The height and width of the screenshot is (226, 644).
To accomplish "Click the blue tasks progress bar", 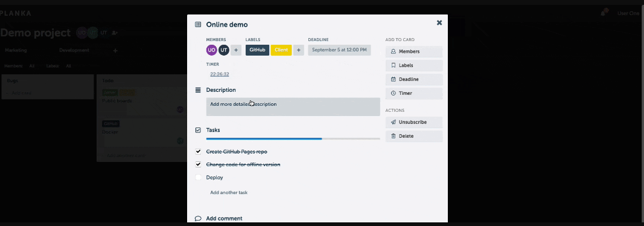I will [293, 139].
